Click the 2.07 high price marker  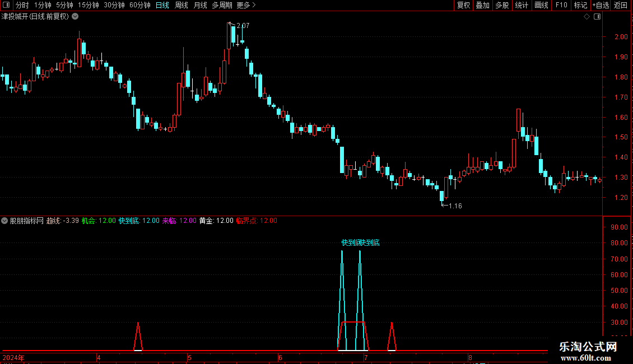click(243, 25)
